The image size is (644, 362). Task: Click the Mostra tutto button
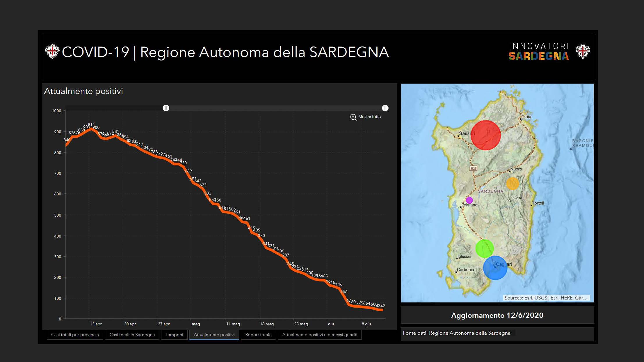[369, 117]
